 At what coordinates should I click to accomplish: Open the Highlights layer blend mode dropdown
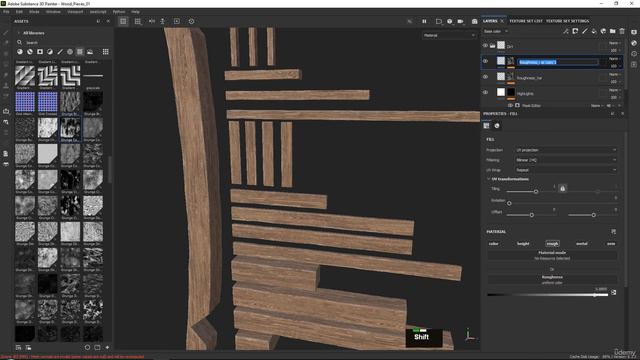click(x=615, y=90)
